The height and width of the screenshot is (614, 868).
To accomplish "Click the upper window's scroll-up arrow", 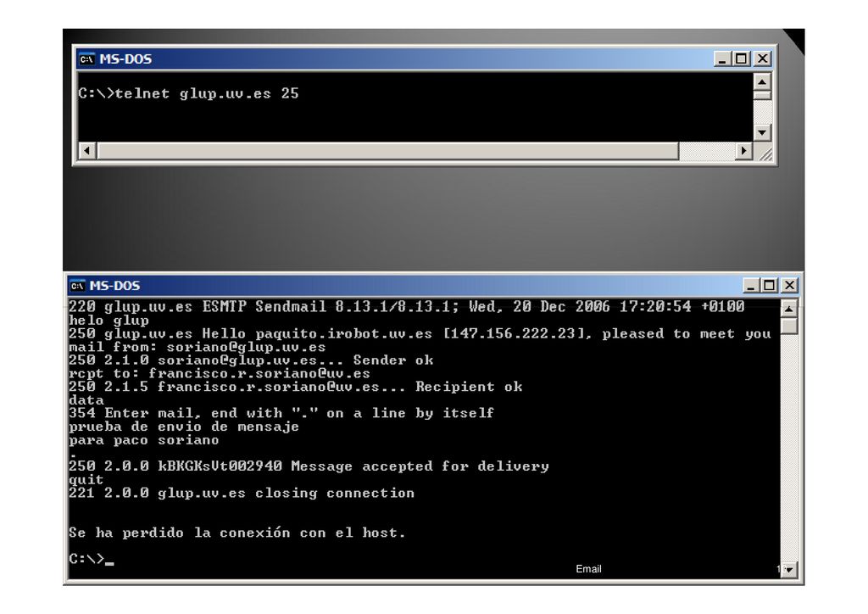I will [x=762, y=82].
